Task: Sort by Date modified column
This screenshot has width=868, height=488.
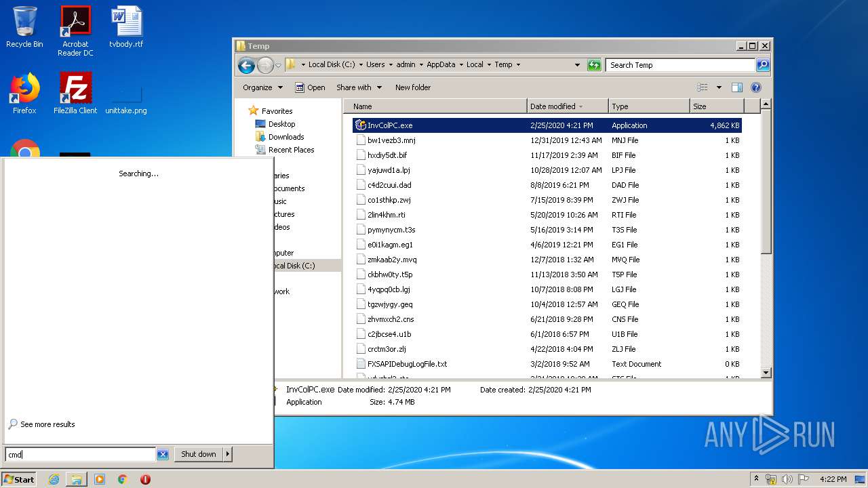Action: point(568,106)
